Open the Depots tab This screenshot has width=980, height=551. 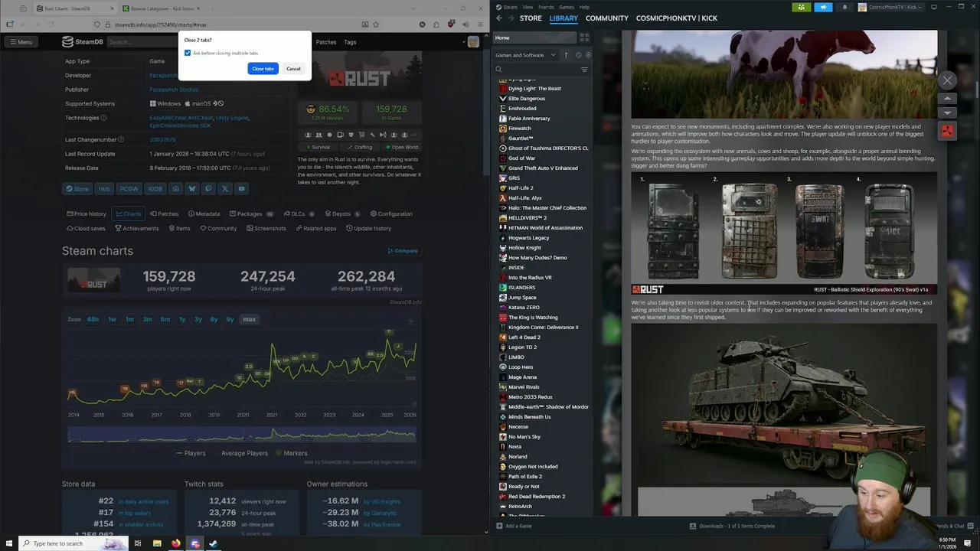341,214
